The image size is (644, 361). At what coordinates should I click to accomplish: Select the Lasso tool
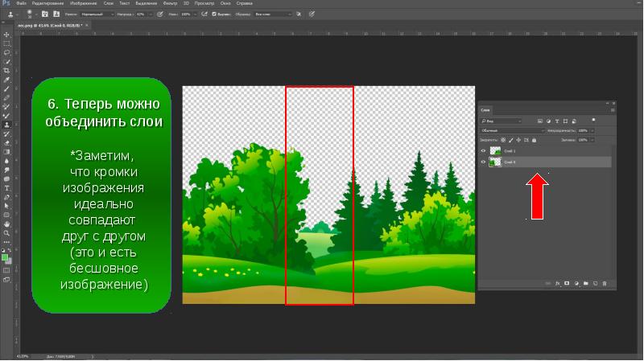point(6,52)
